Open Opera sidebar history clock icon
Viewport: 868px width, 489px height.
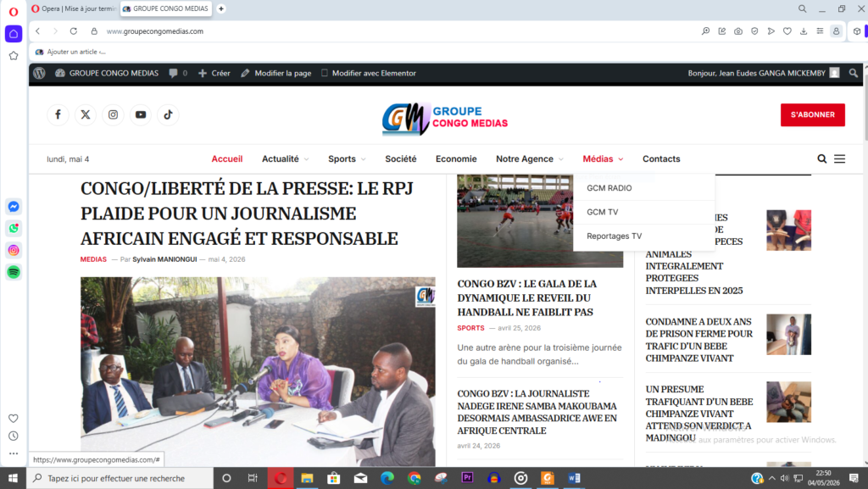click(14, 436)
